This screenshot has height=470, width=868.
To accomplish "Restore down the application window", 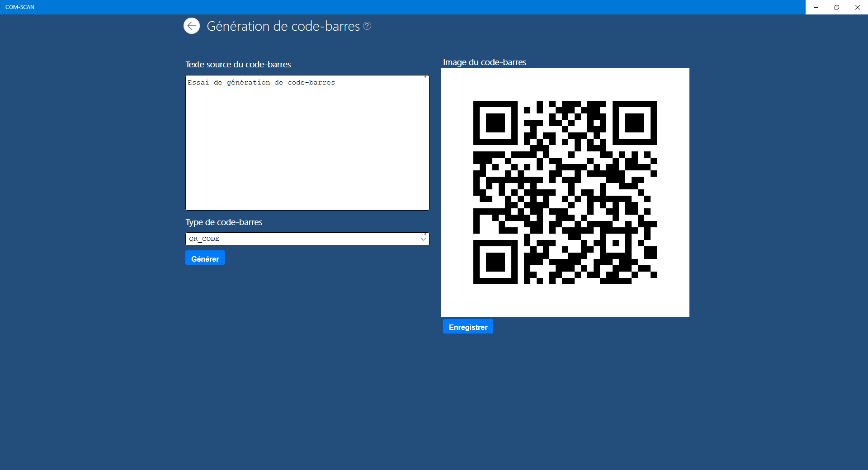I will coord(837,7).
